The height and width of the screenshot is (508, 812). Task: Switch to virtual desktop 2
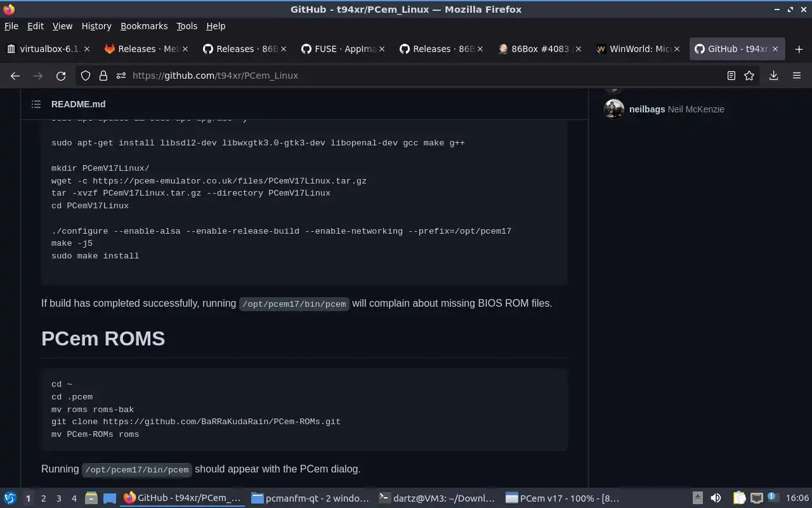point(43,498)
